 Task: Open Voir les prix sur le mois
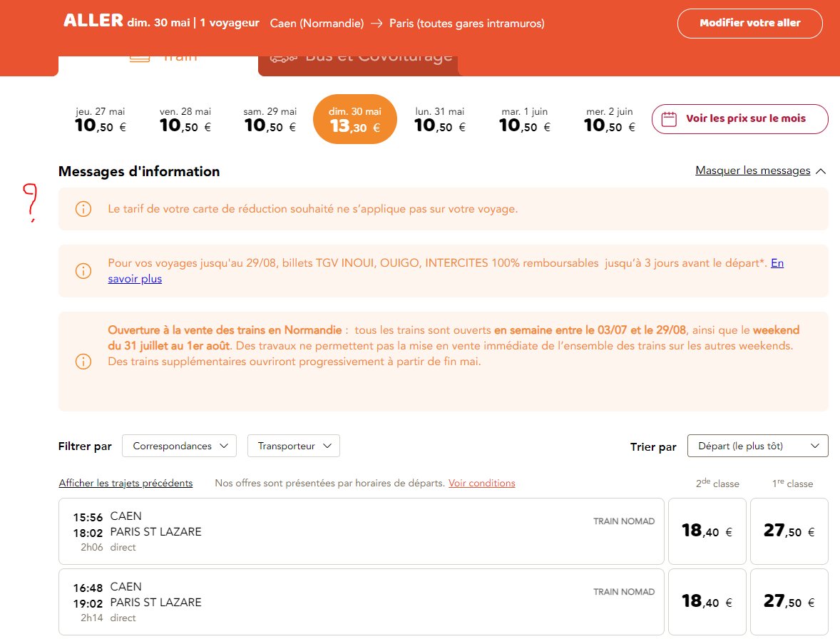[x=740, y=119]
